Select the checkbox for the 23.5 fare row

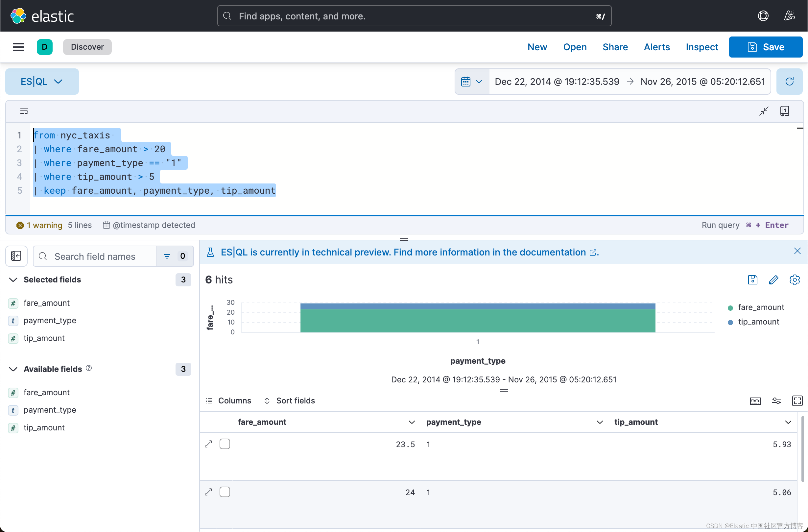click(x=225, y=444)
